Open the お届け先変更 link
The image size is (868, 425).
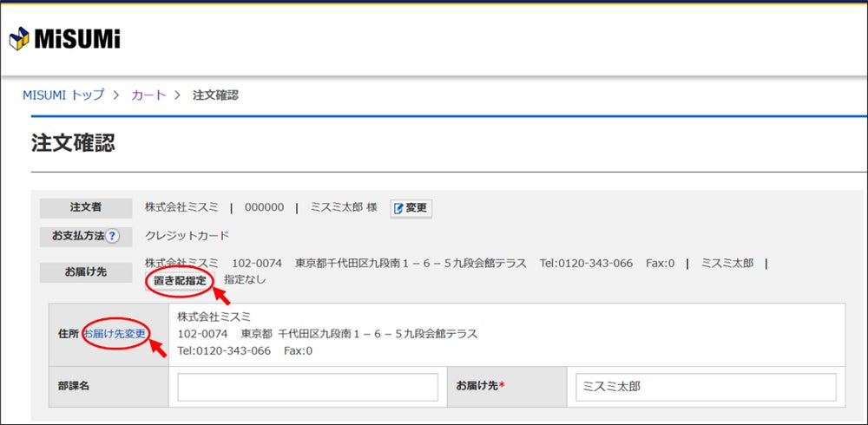tap(114, 334)
